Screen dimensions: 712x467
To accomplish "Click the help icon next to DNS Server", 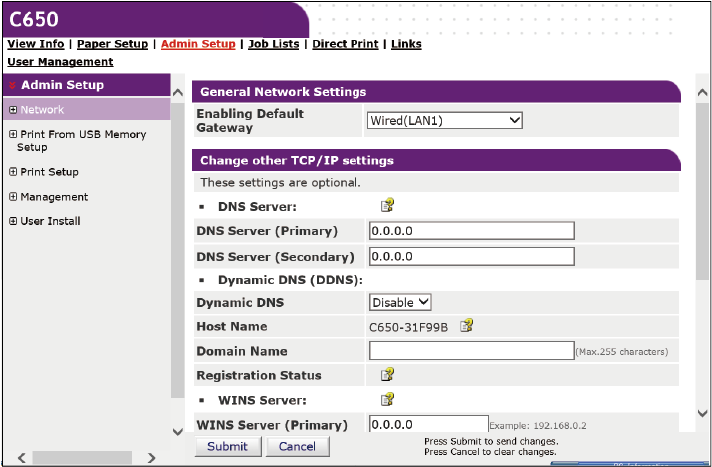I will pyautogui.click(x=387, y=206).
